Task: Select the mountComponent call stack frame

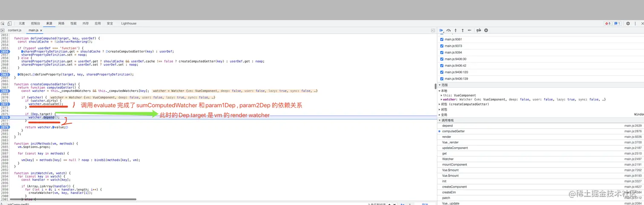Action: pyautogui.click(x=540, y=165)
